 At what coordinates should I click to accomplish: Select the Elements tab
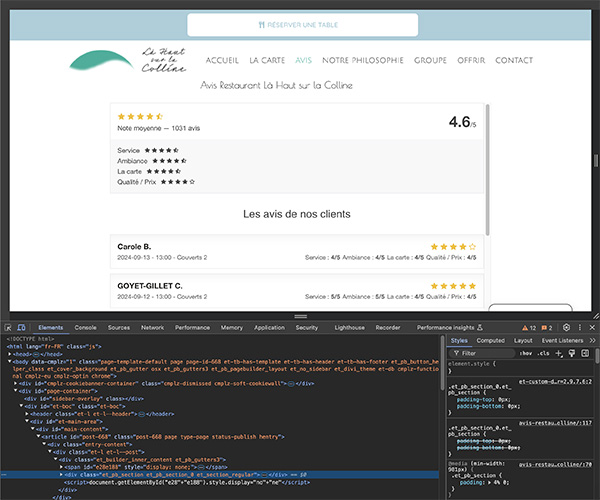point(51,327)
